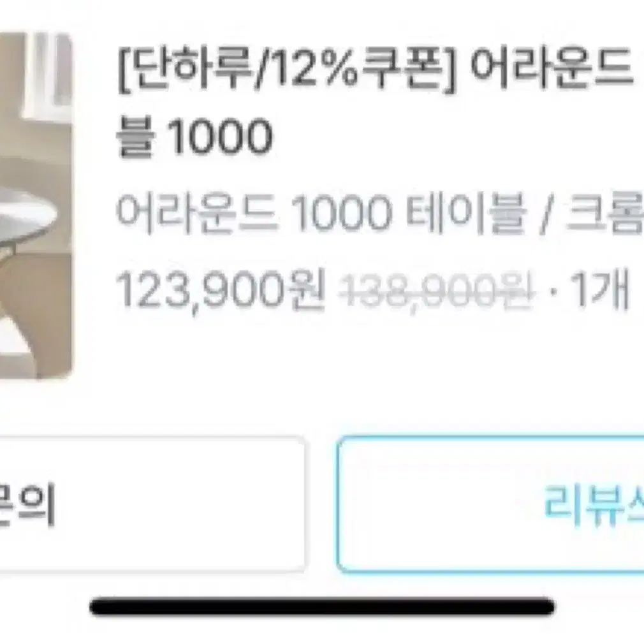The width and height of the screenshot is (644, 644).
Task: Tap the 1000 number in option text
Action: coord(342,214)
